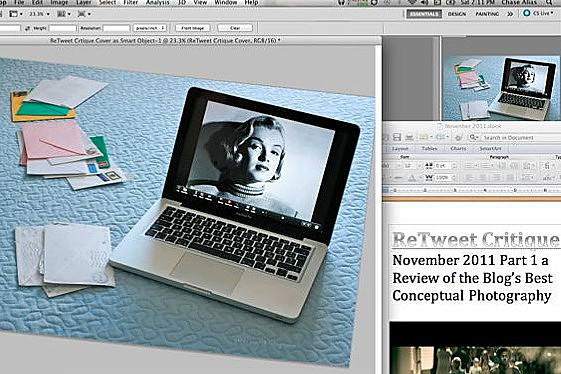Click the ReTweet Critique heading in Word
Viewport: 561px width, 374px height.
pyautogui.click(x=476, y=239)
